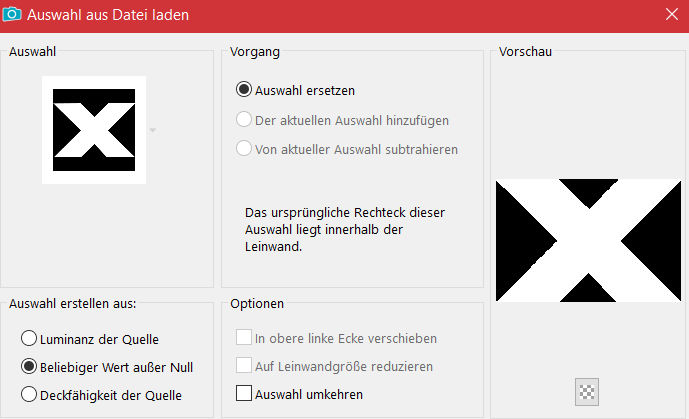Click the Vorgang group label

coord(255,51)
